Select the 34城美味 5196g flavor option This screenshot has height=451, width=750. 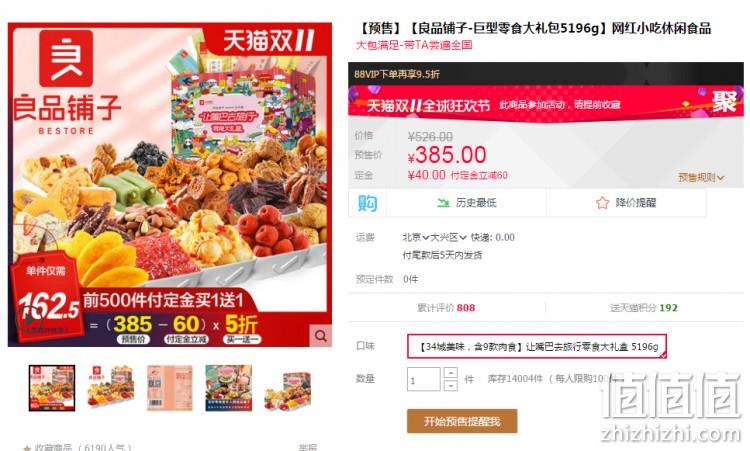pos(537,346)
